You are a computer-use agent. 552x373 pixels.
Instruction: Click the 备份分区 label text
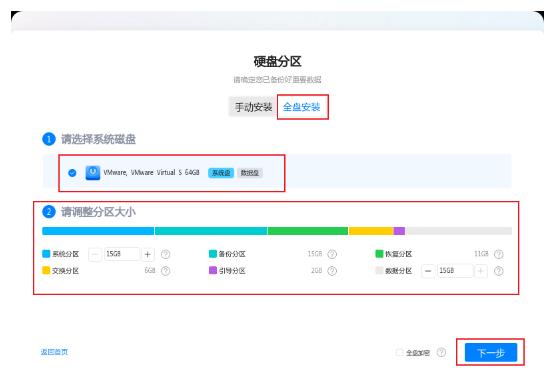coord(232,254)
